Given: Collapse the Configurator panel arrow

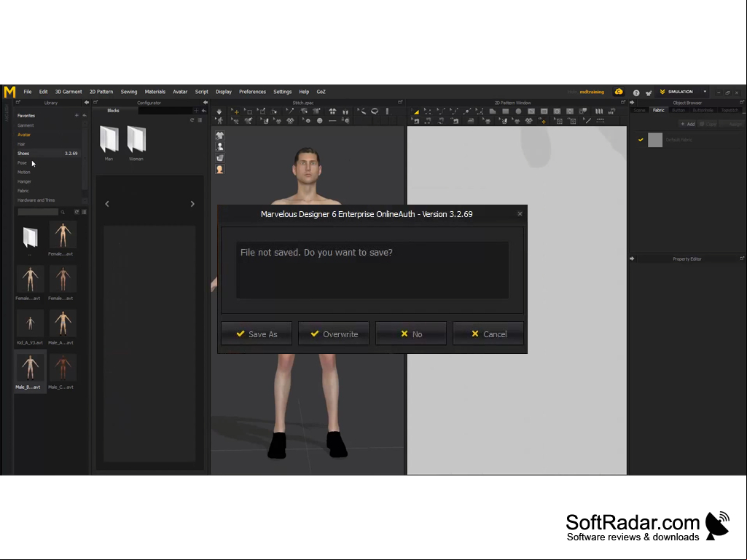Looking at the screenshot, I should (x=206, y=103).
